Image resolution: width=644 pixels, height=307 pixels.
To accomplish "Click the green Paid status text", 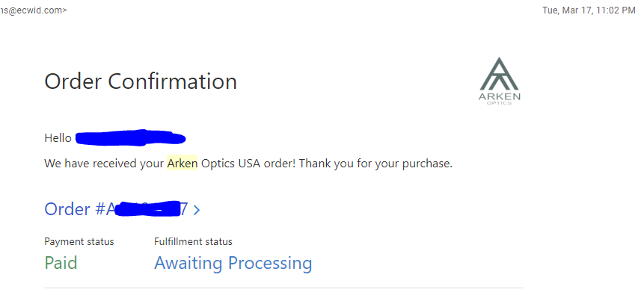I will [61, 263].
